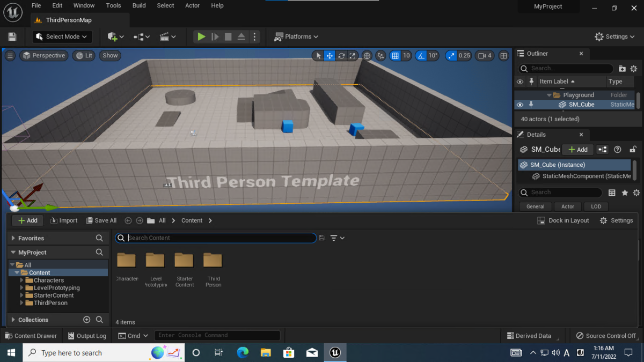Select the Rotate tool in the viewport
The image size is (644, 362).
point(341,55)
